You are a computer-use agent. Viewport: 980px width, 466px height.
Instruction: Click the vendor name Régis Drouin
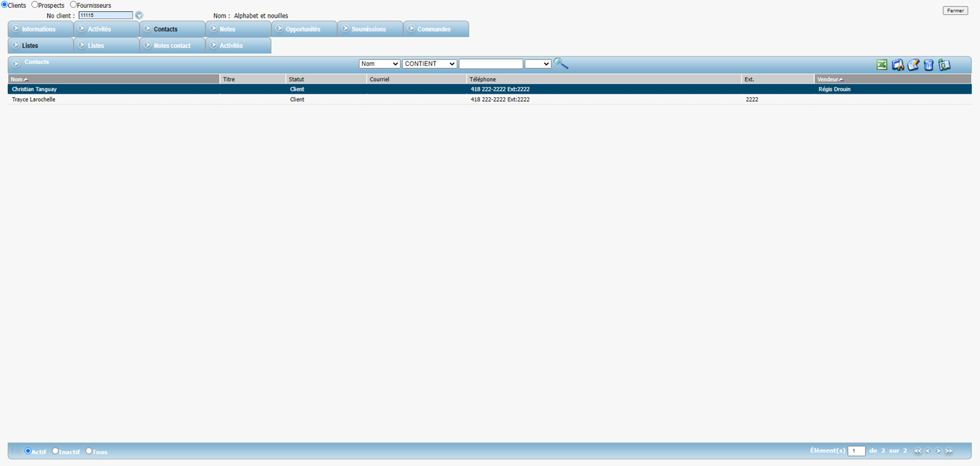click(834, 89)
